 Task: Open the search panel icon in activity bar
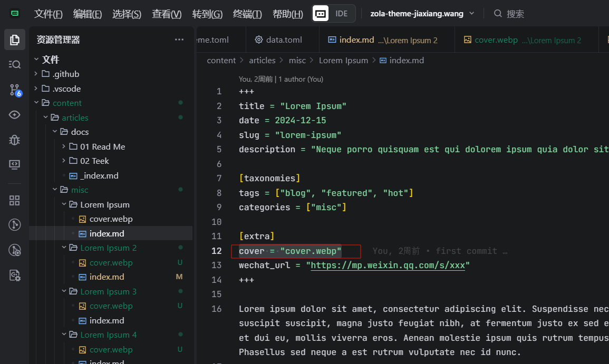(15, 64)
